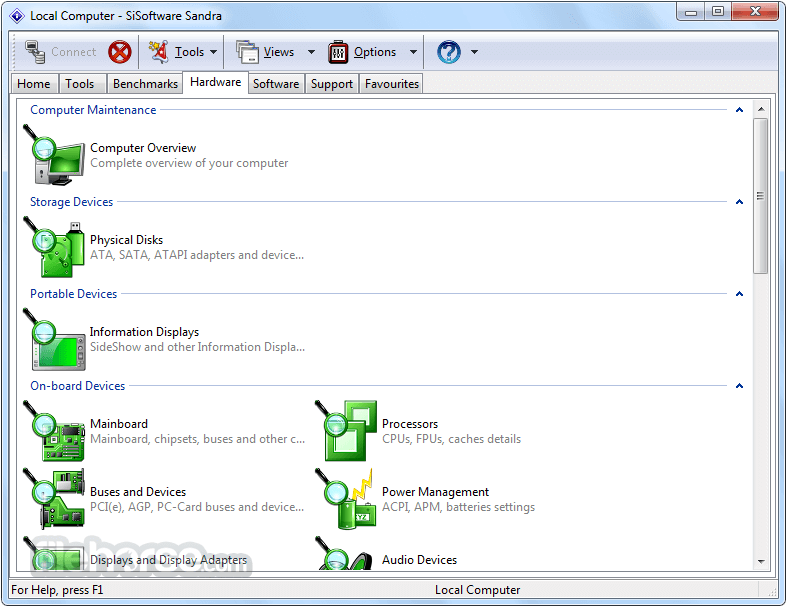
Task: Click 'Local Computer' in the status bar
Action: point(478,590)
